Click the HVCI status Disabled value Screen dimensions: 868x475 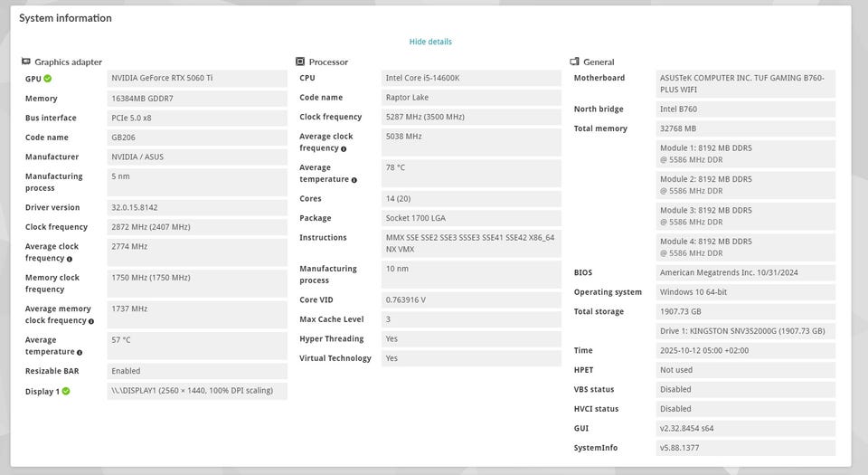(x=746, y=409)
